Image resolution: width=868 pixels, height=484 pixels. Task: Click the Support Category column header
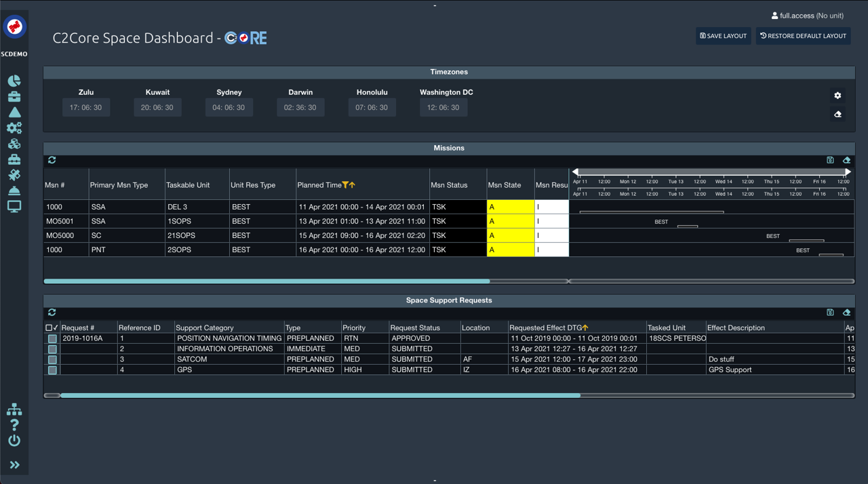pos(204,328)
